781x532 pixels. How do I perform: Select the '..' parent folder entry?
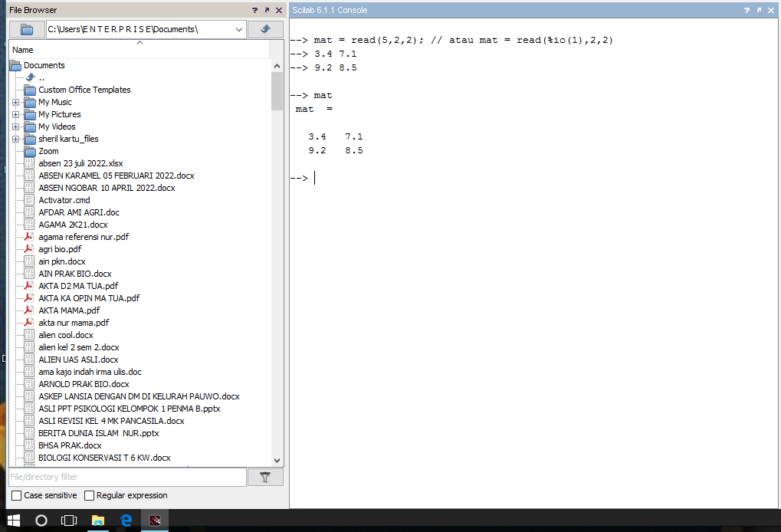(x=42, y=77)
